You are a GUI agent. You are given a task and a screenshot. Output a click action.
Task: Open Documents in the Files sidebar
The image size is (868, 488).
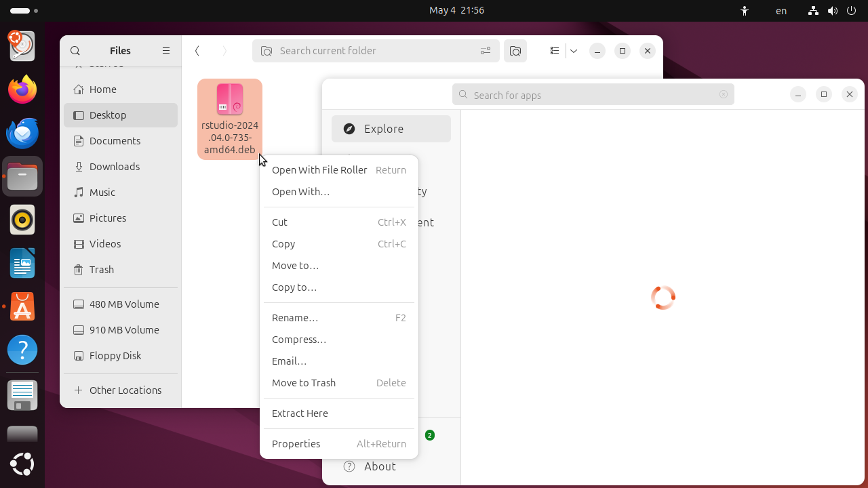pyautogui.click(x=121, y=141)
